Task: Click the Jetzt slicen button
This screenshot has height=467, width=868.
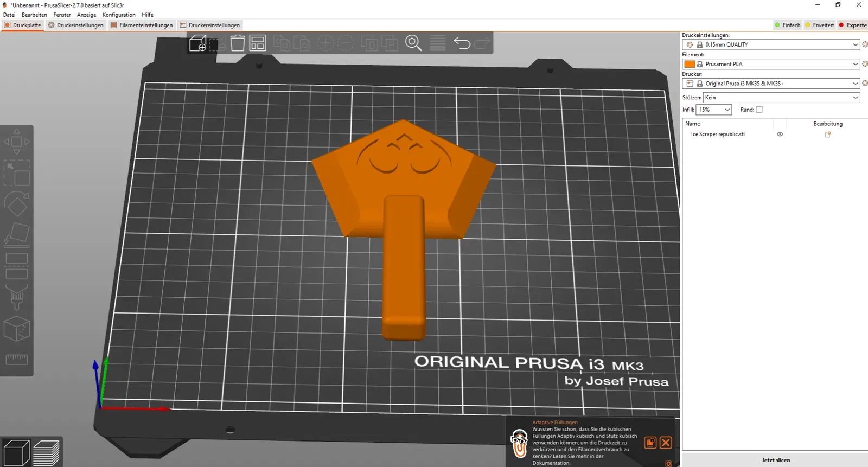Action: [x=775, y=460]
